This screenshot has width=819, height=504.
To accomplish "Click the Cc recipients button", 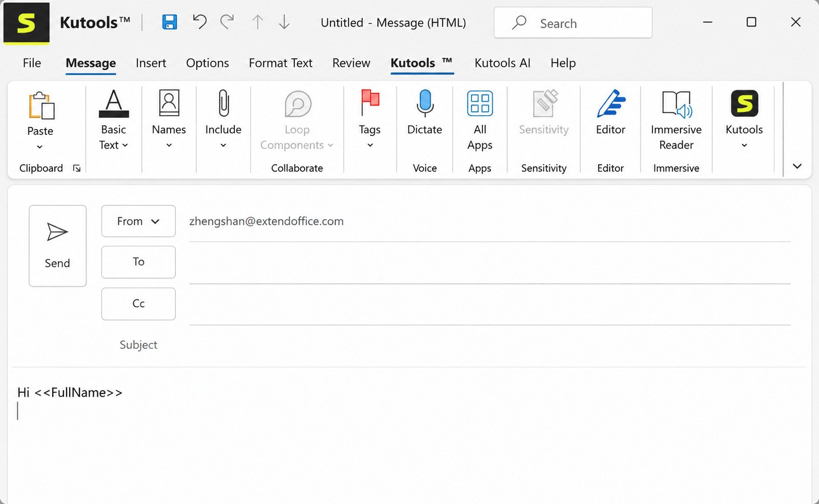I will (138, 304).
